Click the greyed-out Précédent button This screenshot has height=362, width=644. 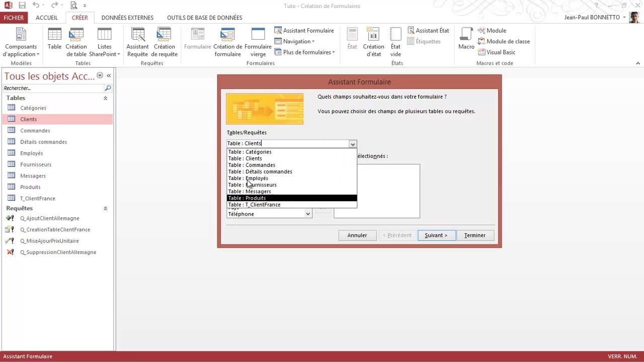click(x=397, y=235)
